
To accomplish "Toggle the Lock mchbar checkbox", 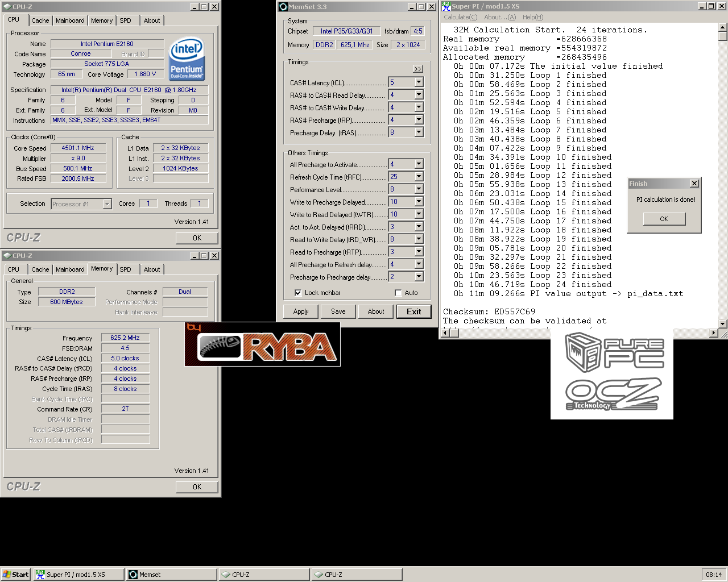I will 298,293.
